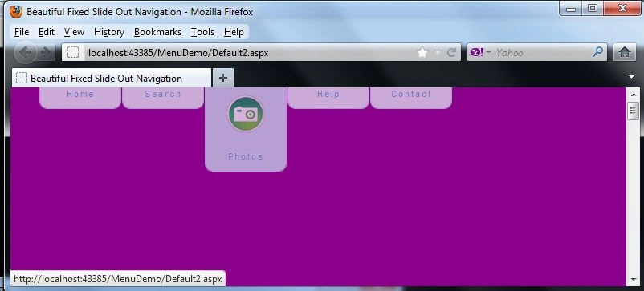The height and width of the screenshot is (291, 644).
Task: Bookmark this page with the star icon
Action: click(422, 52)
